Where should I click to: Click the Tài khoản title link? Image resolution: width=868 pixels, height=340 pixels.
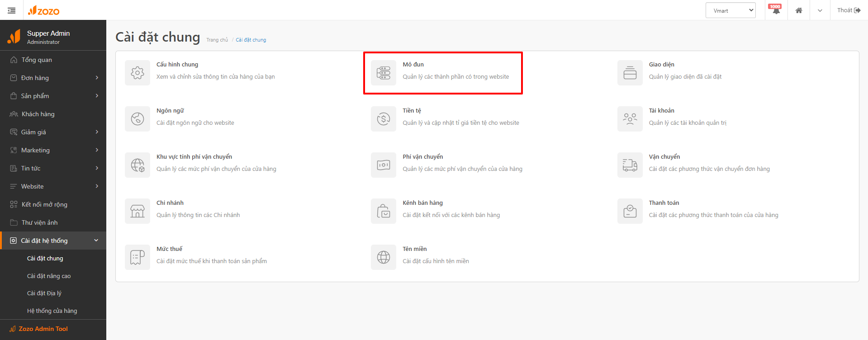pyautogui.click(x=662, y=111)
